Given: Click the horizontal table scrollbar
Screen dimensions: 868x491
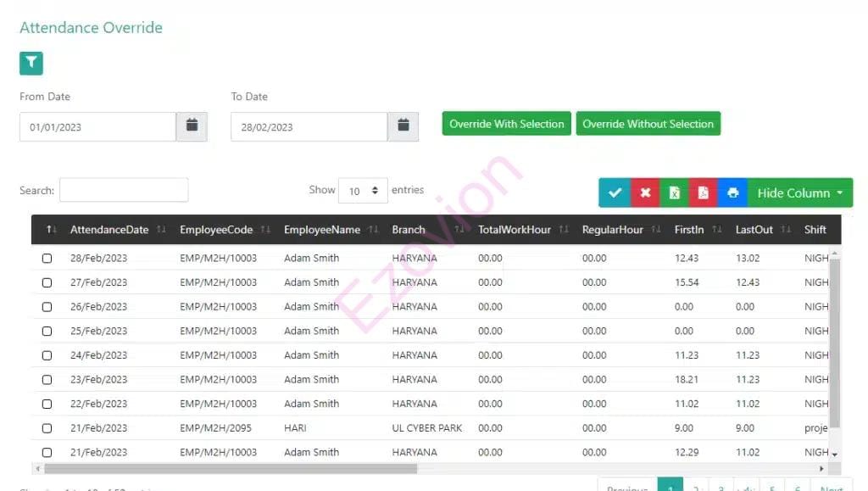Looking at the screenshot, I should (x=229, y=468).
